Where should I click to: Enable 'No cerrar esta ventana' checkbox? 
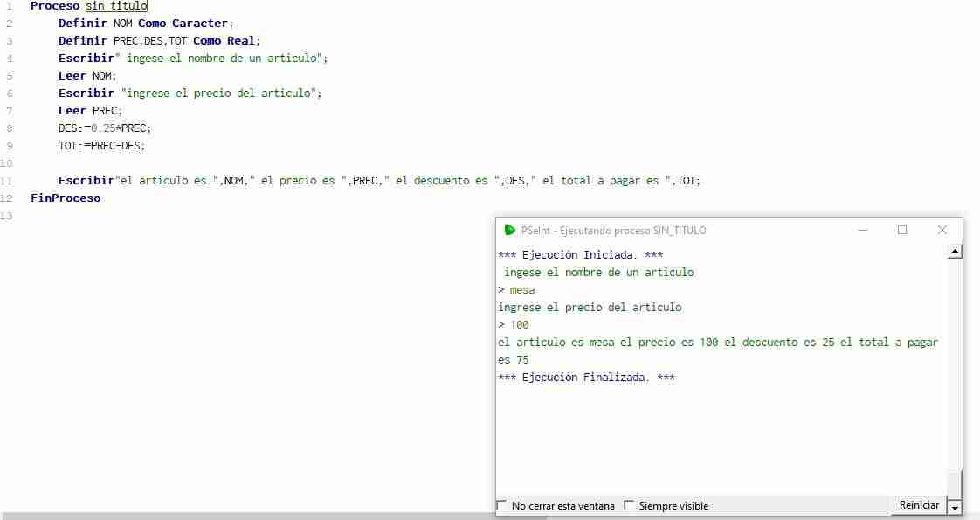(x=501, y=505)
